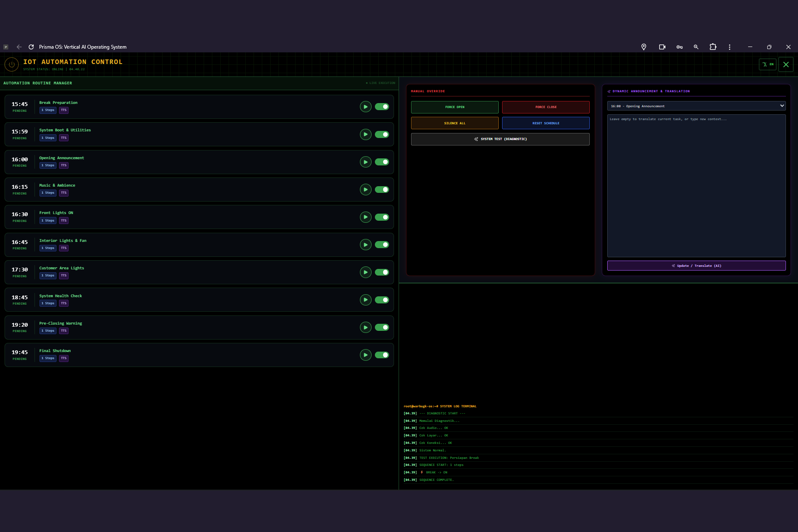Image resolution: width=798 pixels, height=532 pixels.
Task: Click into the announcement context text area
Action: point(696,186)
